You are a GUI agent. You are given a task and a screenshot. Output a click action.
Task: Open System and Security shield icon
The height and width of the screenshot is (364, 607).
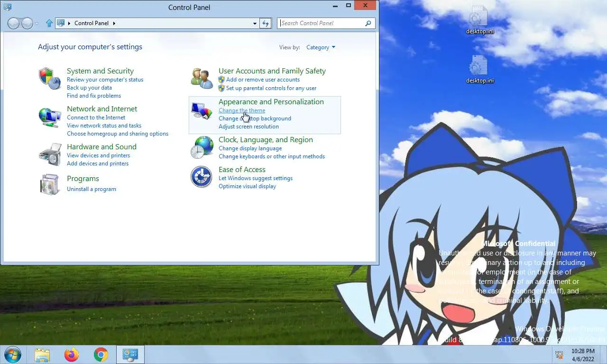tap(50, 78)
